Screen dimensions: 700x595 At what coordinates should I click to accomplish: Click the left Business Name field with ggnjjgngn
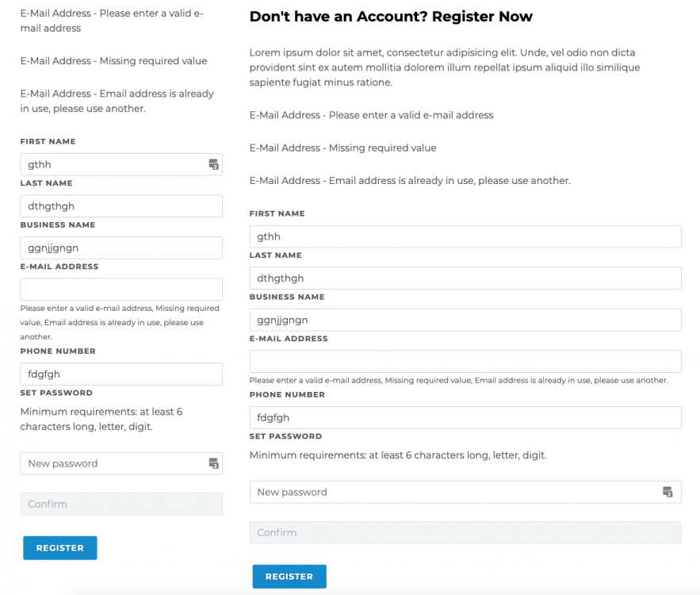tap(120, 248)
